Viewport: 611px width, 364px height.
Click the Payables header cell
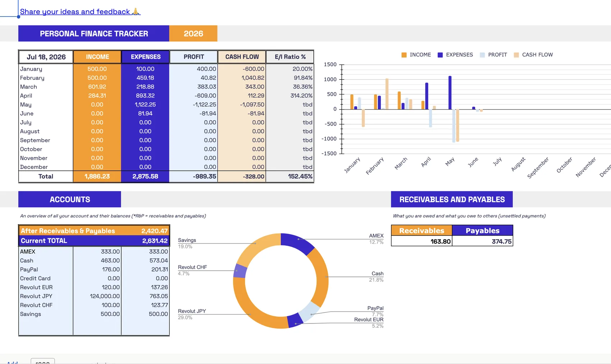point(482,230)
